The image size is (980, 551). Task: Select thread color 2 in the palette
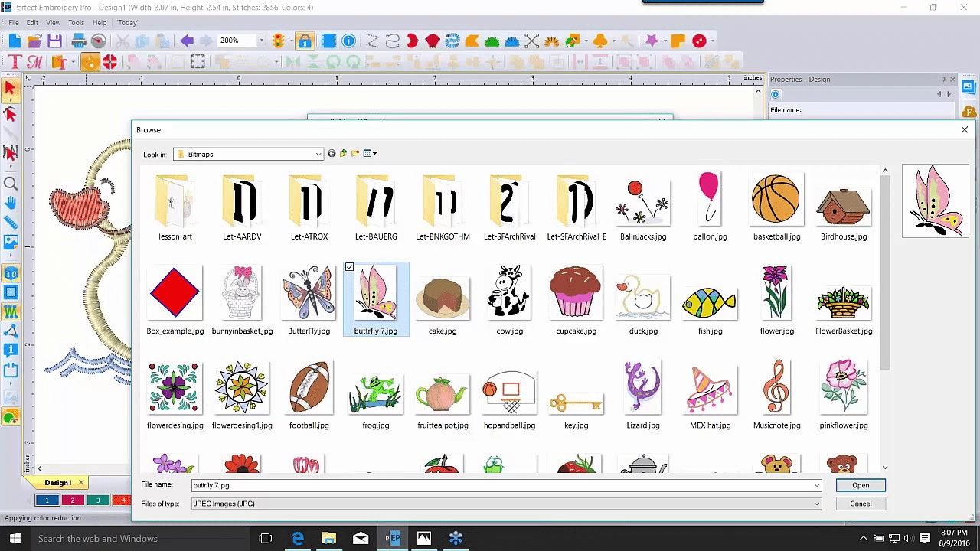tap(72, 500)
